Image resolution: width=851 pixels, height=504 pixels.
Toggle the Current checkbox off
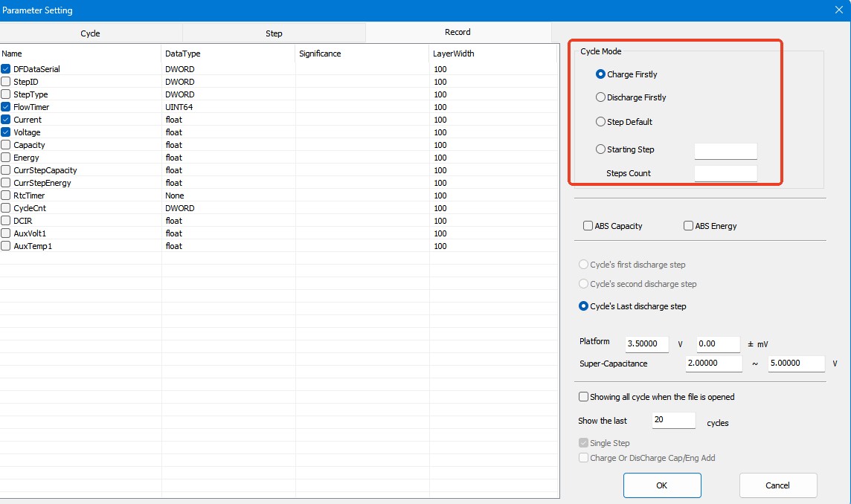(x=6, y=120)
